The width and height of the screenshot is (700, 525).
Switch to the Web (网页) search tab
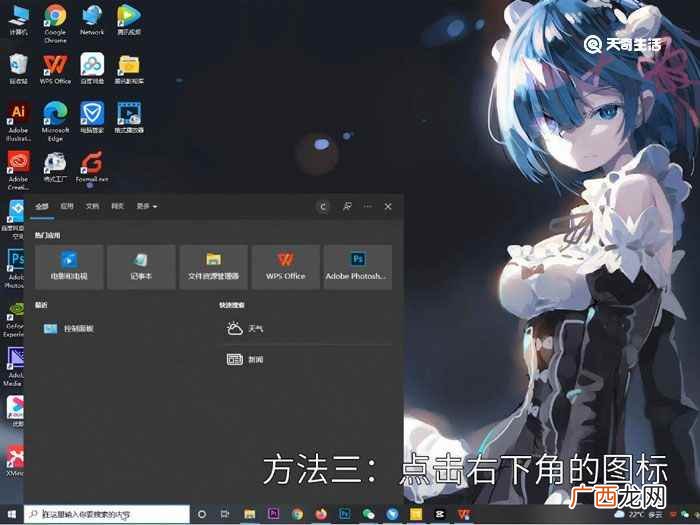(x=117, y=206)
